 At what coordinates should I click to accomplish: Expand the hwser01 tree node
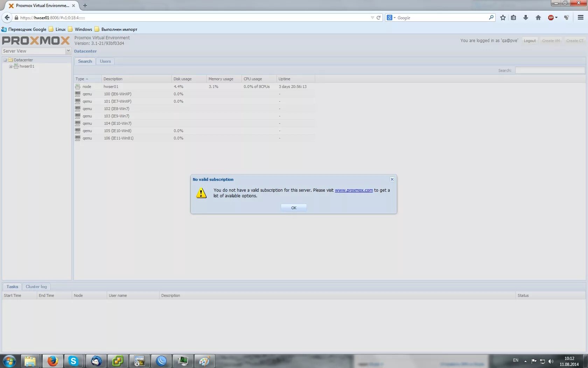tap(10, 66)
